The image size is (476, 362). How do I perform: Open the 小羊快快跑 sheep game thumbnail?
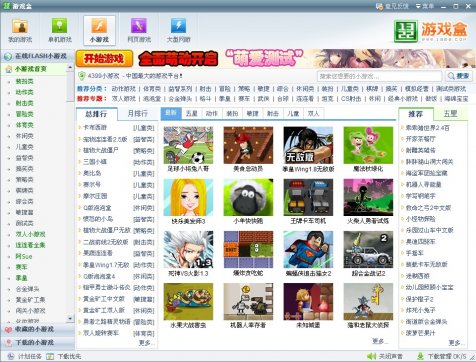pyautogui.click(x=248, y=197)
